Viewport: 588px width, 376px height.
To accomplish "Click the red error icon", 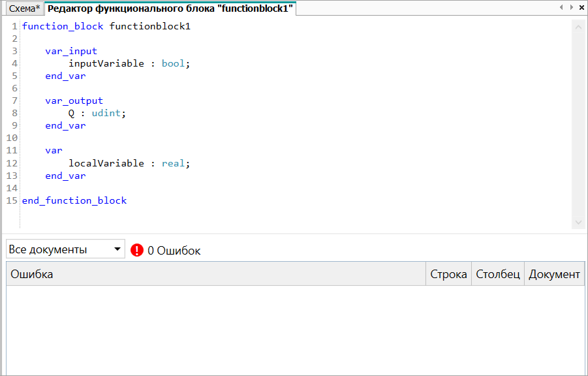I will click(x=136, y=250).
